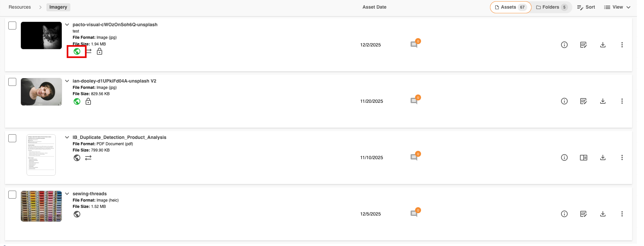Download the sewing-threads asset
644x246 pixels.
[603, 214]
